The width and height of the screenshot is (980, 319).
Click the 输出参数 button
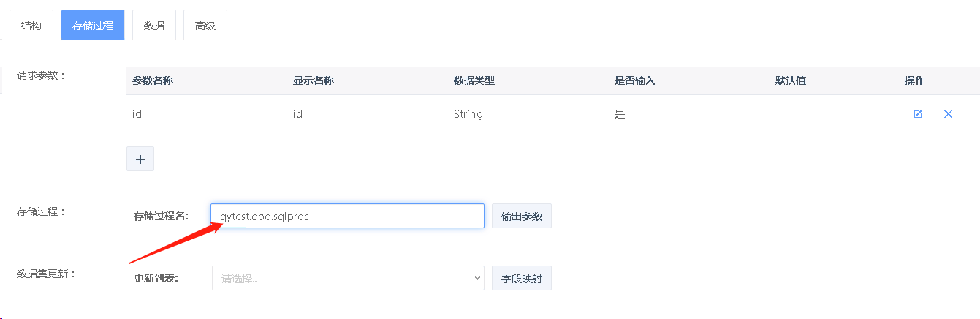[x=522, y=217]
